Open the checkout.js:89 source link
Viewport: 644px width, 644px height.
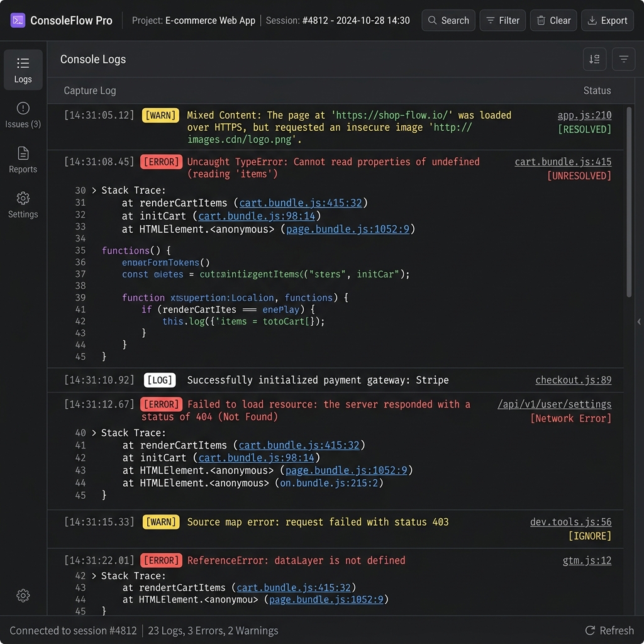(x=574, y=380)
